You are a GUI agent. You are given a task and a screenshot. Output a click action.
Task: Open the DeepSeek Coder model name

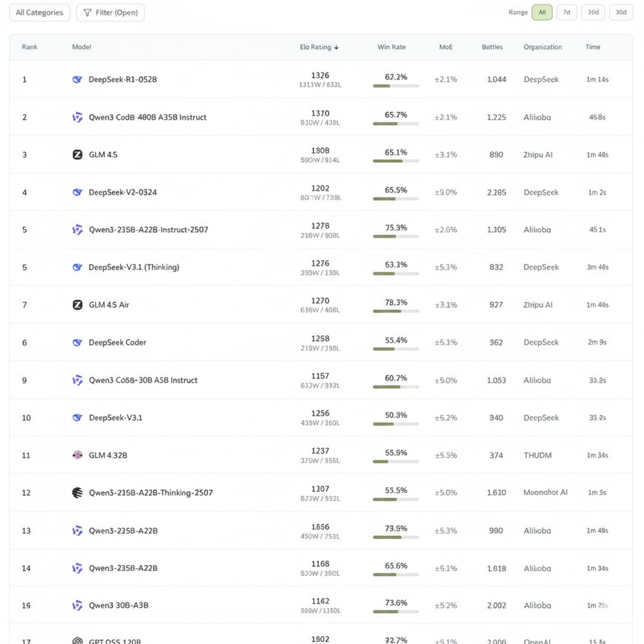pyautogui.click(x=118, y=342)
